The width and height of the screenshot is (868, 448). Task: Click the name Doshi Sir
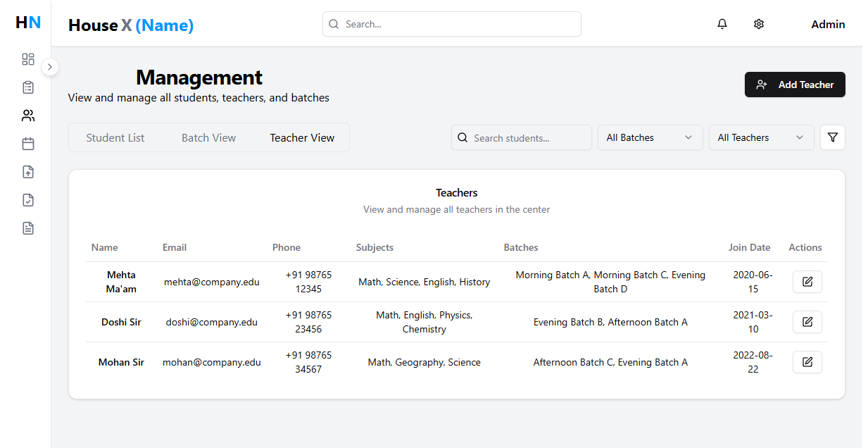[x=121, y=322]
